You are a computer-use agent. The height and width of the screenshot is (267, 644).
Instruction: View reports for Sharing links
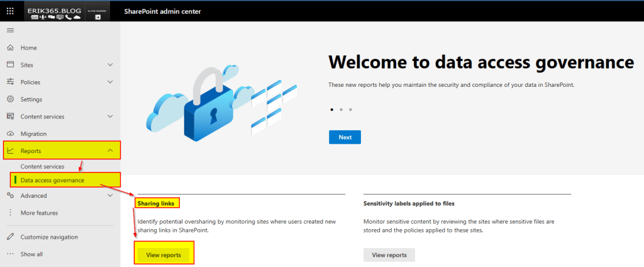coord(164,255)
